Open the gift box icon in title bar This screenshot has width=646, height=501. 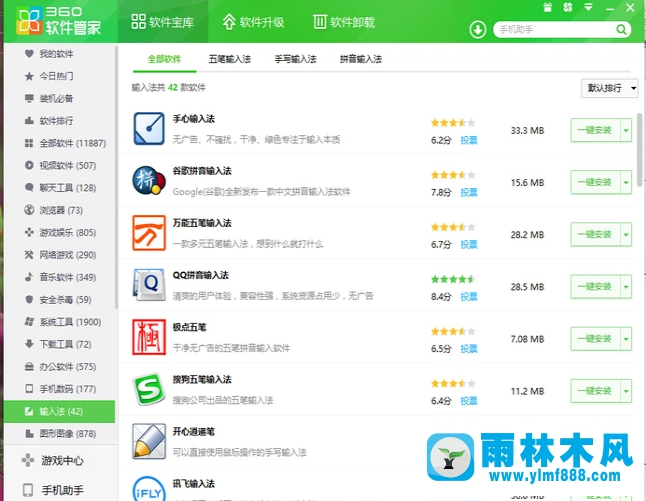coord(547,7)
